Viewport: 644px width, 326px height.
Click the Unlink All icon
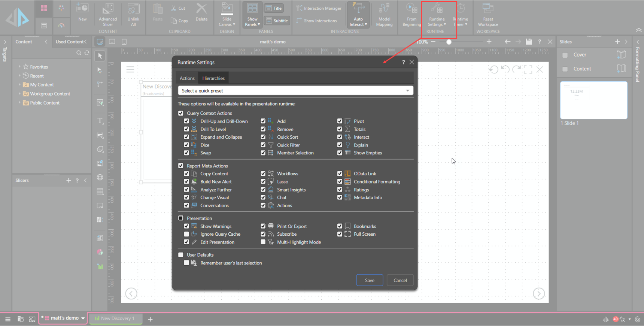(133, 15)
